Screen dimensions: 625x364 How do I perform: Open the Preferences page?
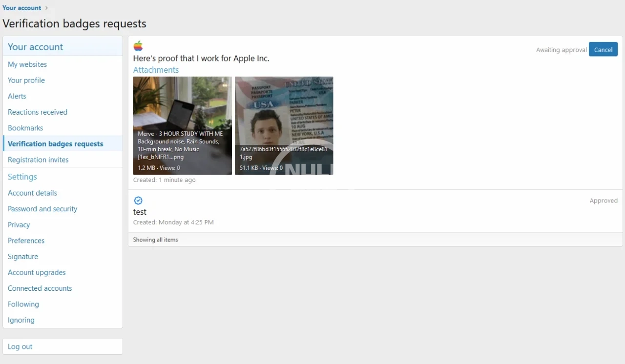(26, 241)
